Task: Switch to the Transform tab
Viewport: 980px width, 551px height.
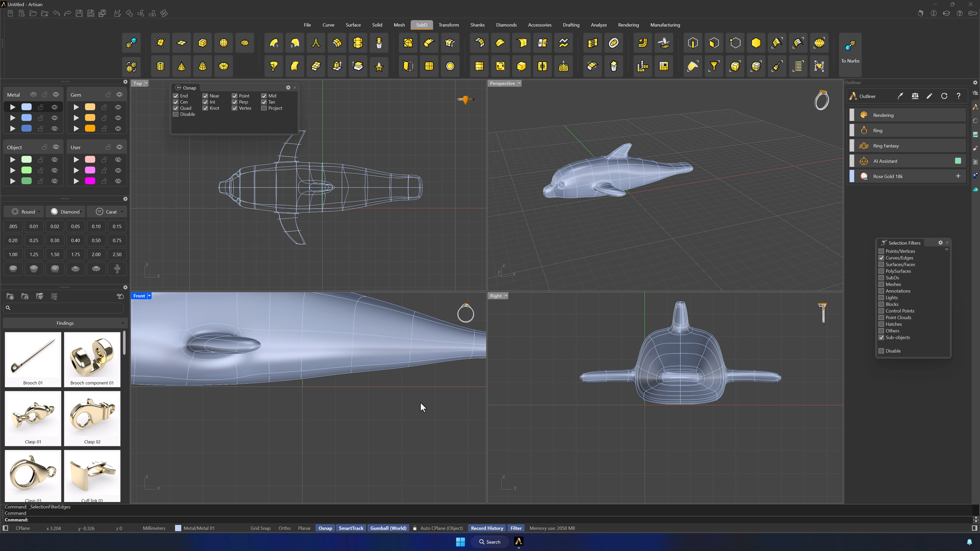Action: coord(449,25)
